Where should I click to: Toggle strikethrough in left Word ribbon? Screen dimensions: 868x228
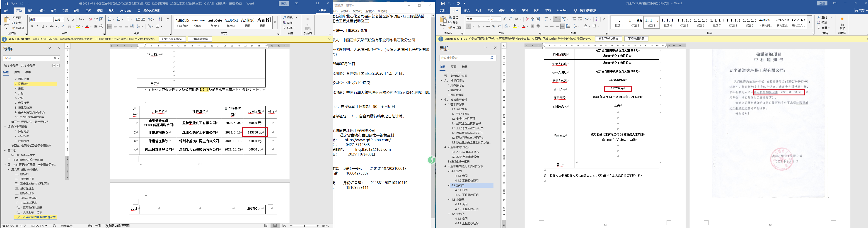coord(52,26)
